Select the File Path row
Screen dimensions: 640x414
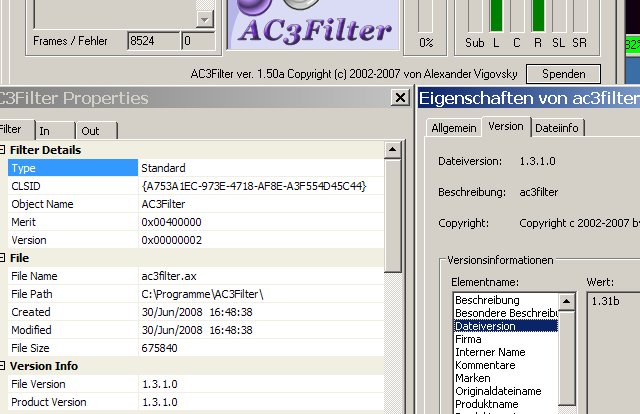click(196, 294)
